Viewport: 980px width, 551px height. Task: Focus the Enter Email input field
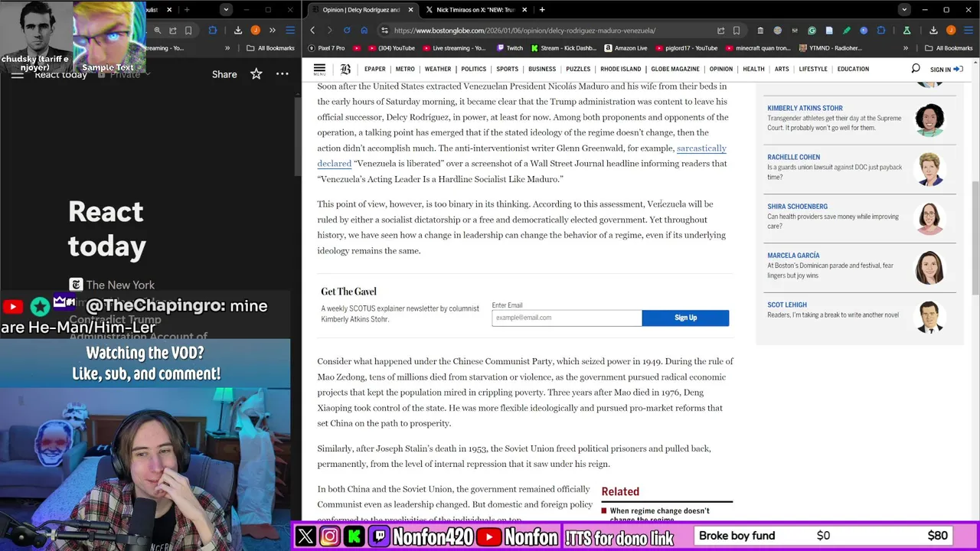point(567,318)
